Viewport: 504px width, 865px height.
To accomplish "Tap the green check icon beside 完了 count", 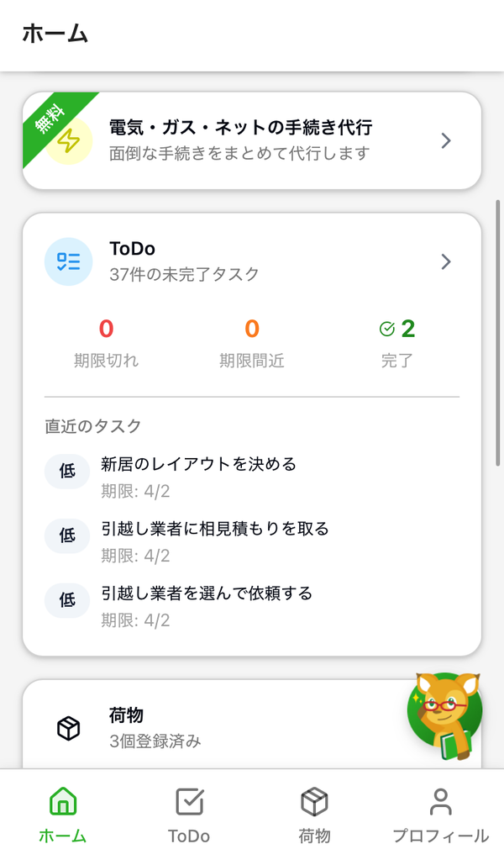I will [387, 330].
